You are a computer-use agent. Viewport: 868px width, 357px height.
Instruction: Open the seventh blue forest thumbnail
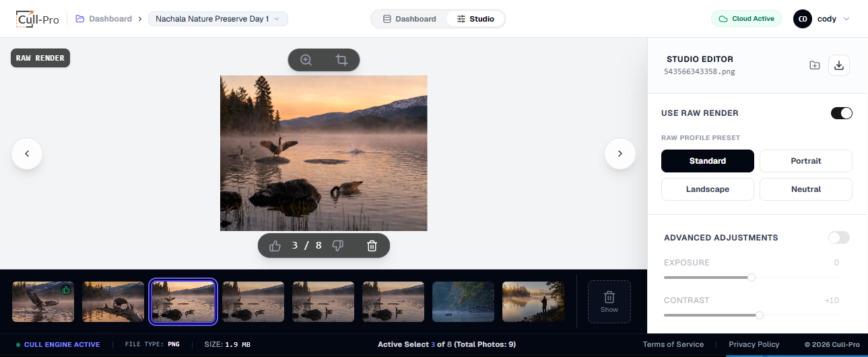[x=463, y=302]
